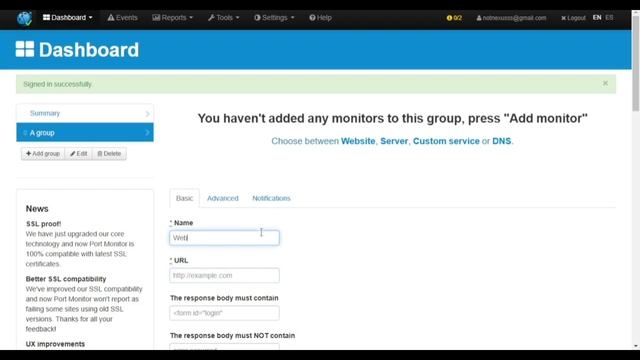Focus the response body must contain field
The height and width of the screenshot is (360, 640).
[224, 313]
